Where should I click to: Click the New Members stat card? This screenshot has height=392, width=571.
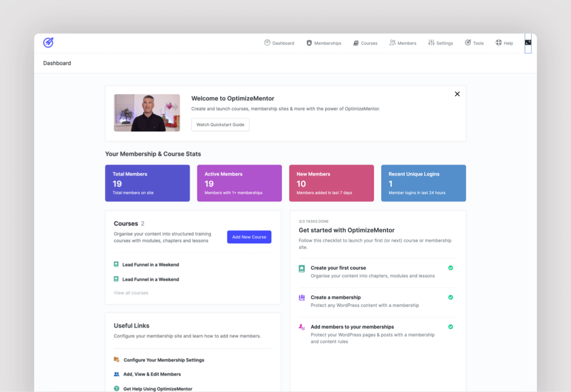pos(331,183)
